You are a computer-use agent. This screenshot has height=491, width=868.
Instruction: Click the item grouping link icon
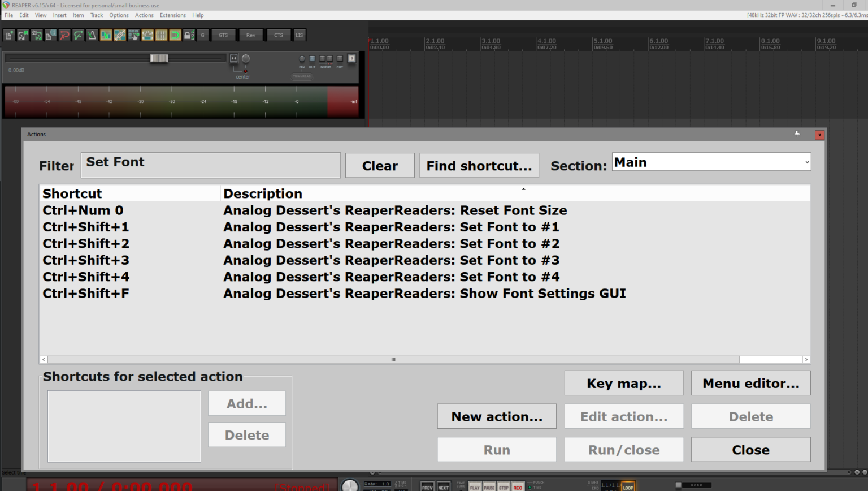click(x=119, y=35)
